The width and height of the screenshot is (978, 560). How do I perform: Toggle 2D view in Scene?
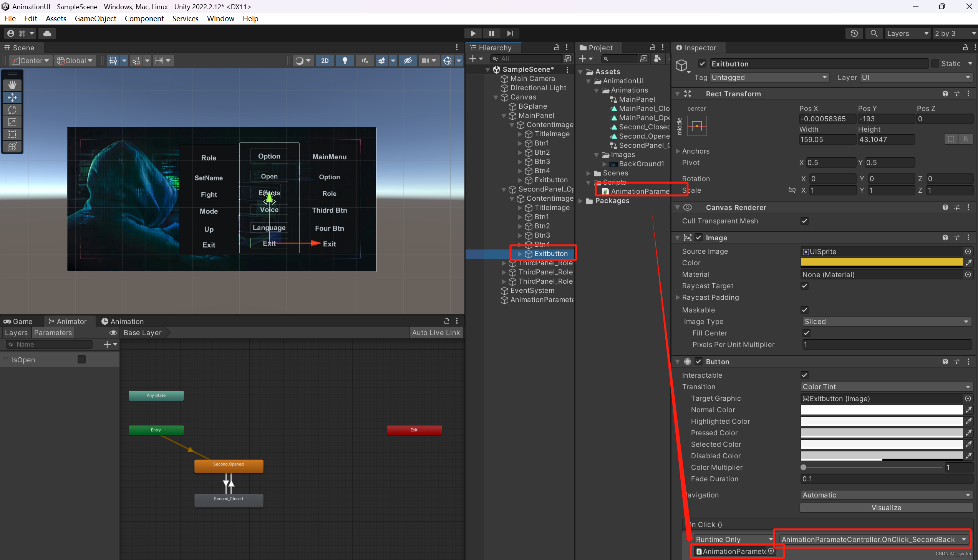coord(325,60)
